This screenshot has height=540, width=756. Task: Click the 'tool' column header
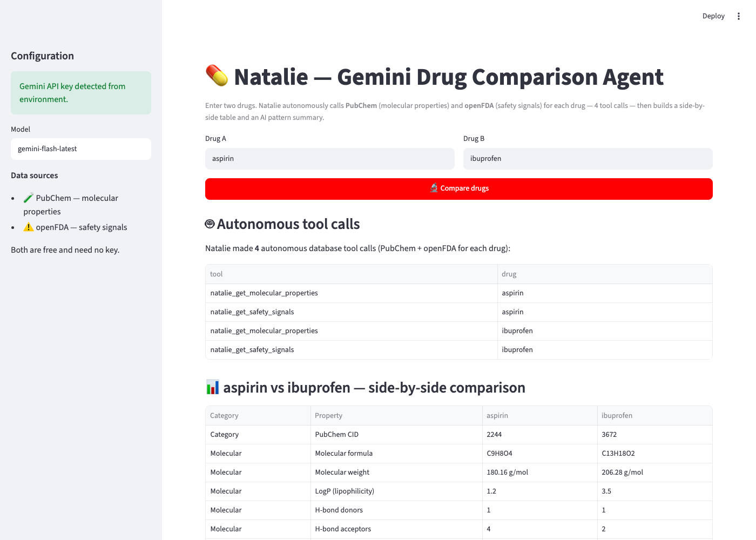[x=352, y=274]
